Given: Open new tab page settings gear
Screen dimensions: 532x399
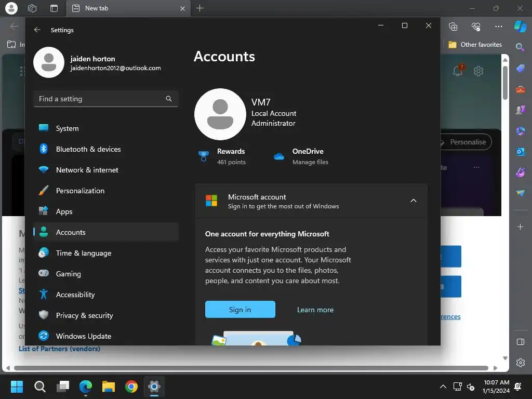Looking at the screenshot, I should click(478, 71).
